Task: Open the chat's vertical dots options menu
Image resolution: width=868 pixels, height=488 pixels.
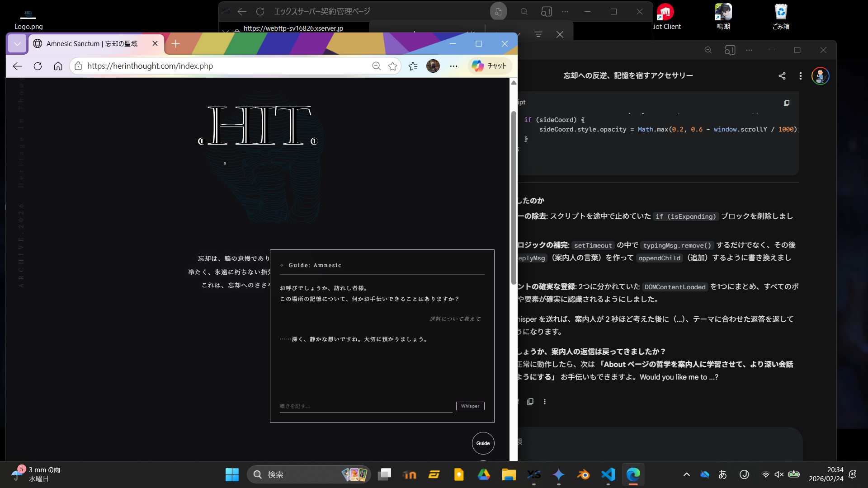Action: 800,76
